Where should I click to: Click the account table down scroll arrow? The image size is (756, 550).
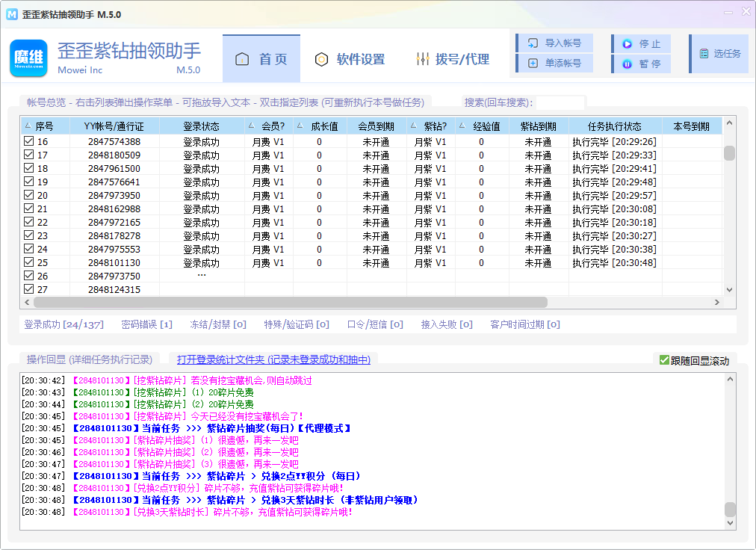click(x=729, y=290)
